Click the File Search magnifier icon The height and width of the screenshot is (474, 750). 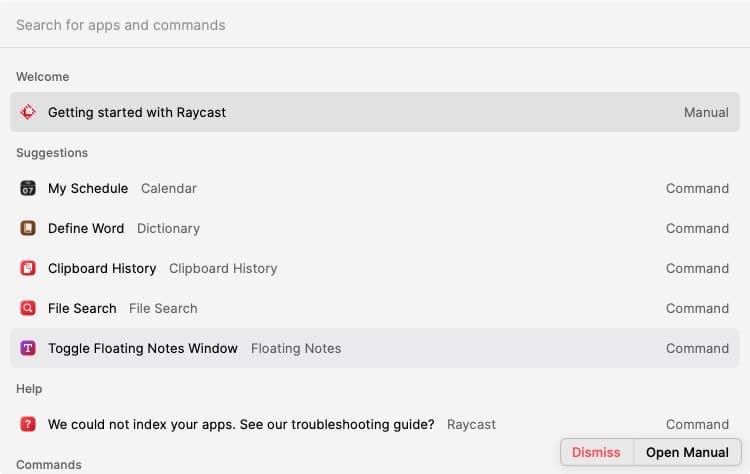click(28, 308)
